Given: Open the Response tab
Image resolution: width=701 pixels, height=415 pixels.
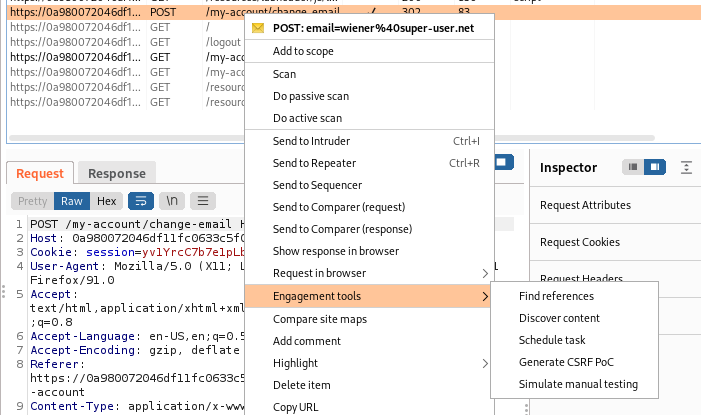Looking at the screenshot, I should (117, 173).
